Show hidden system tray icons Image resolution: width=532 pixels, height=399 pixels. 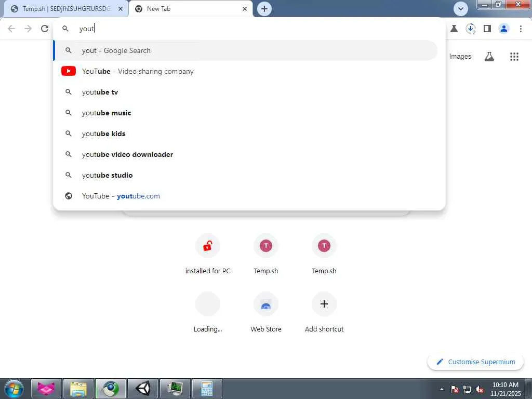pos(442,389)
